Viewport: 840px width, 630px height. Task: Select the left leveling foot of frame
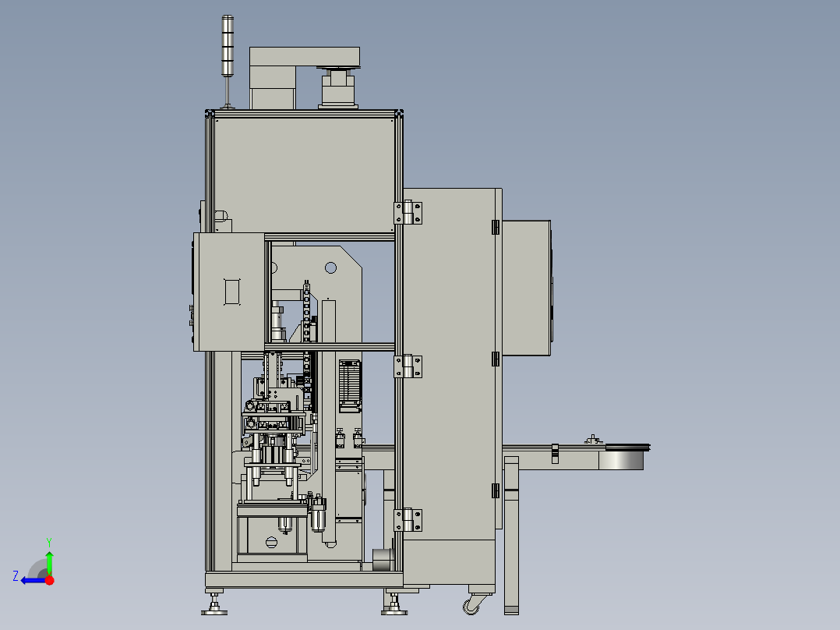(x=214, y=603)
